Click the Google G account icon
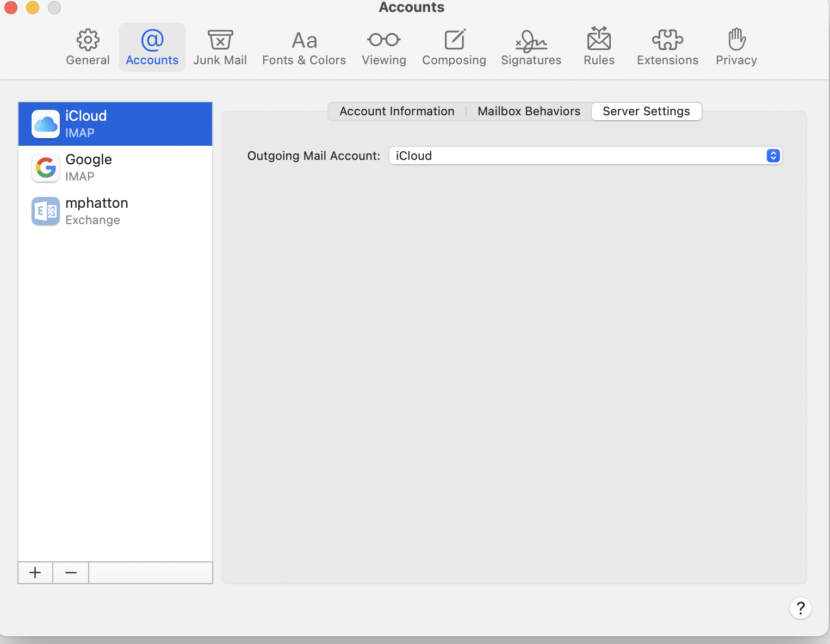 click(46, 168)
